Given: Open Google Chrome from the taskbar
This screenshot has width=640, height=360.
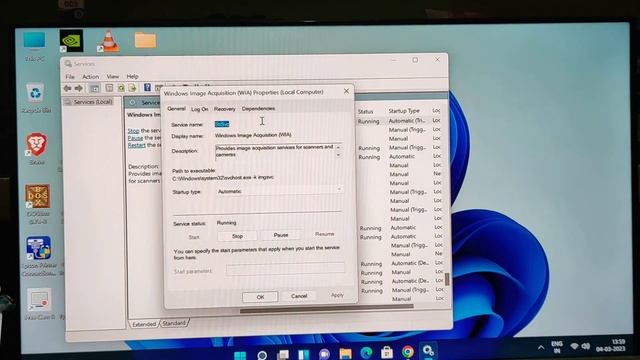Looking at the screenshot, I should tap(407, 351).
